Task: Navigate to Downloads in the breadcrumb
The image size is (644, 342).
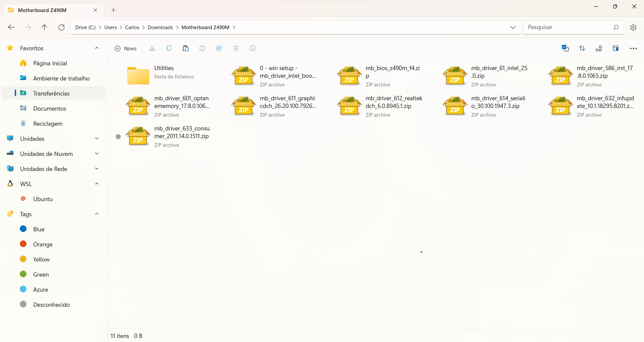Action: (160, 27)
